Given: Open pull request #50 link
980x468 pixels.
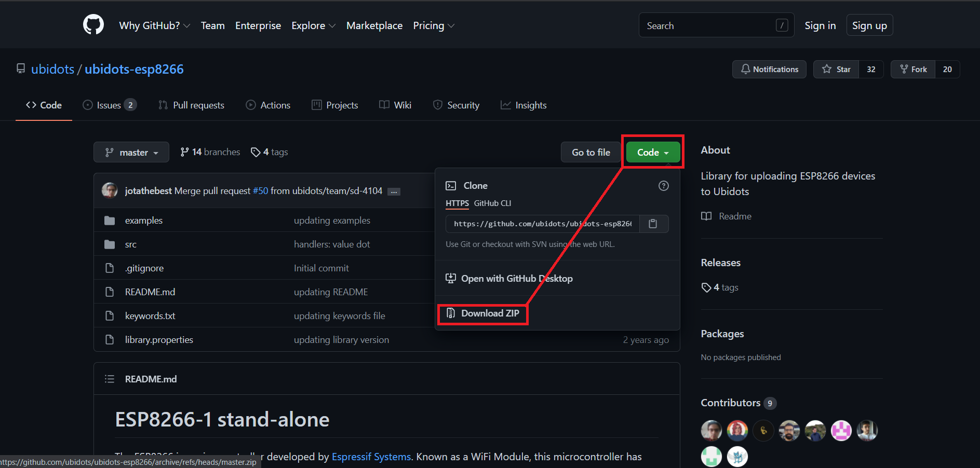Looking at the screenshot, I should 261,191.
